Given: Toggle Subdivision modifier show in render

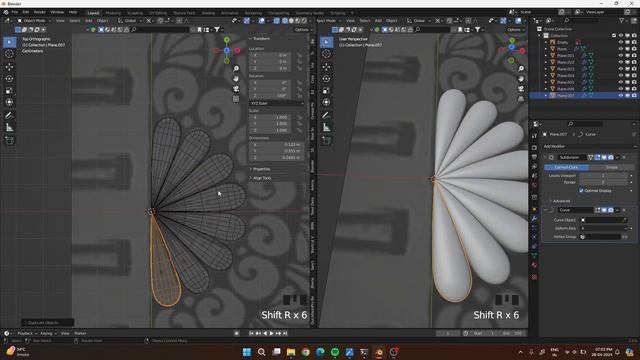Looking at the screenshot, I should click(611, 157).
